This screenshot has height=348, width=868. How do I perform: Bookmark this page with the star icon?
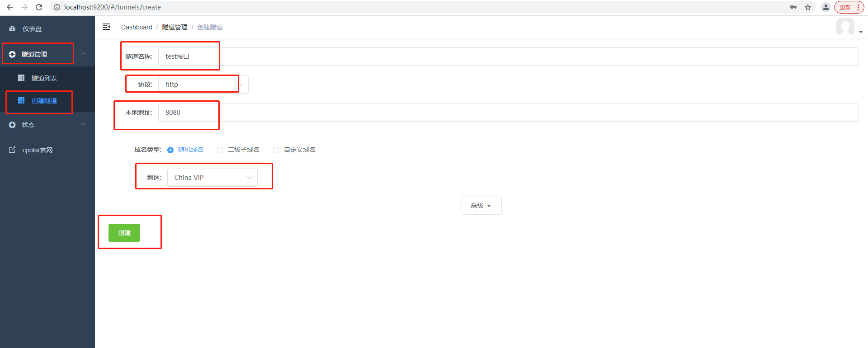coord(808,7)
